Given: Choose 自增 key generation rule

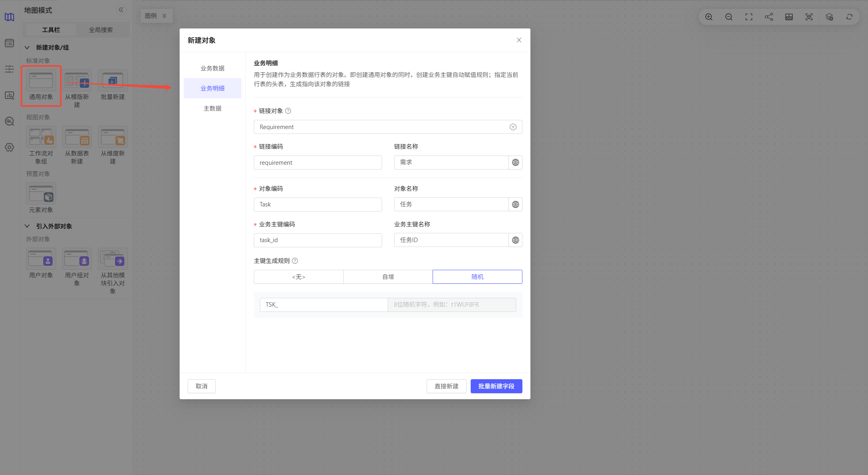Looking at the screenshot, I should pyautogui.click(x=388, y=277).
